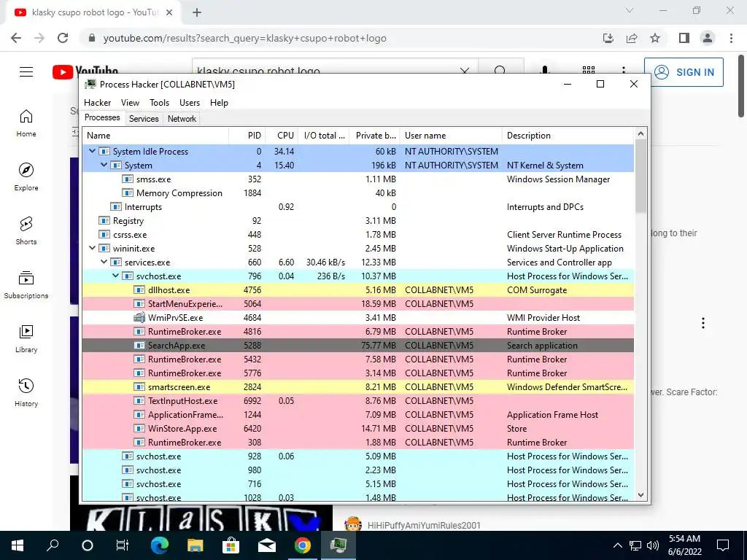Open Task View on taskbar
The width and height of the screenshot is (747, 560).
[123, 545]
